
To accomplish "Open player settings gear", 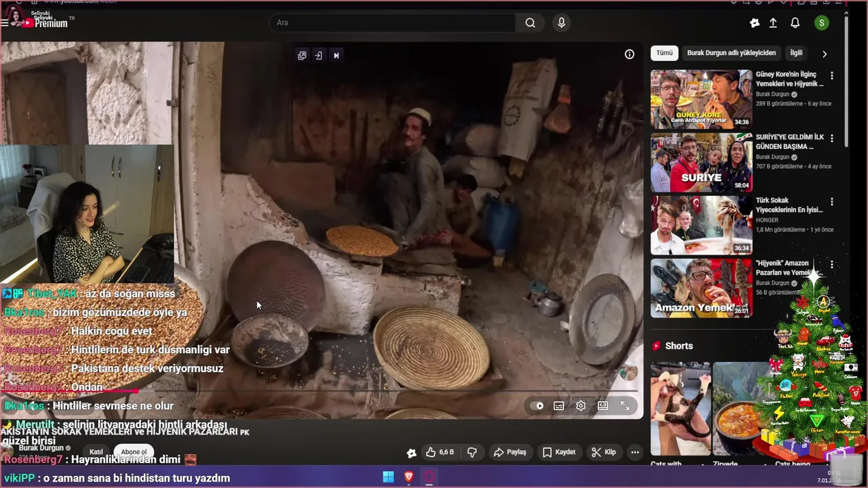I will tap(581, 406).
